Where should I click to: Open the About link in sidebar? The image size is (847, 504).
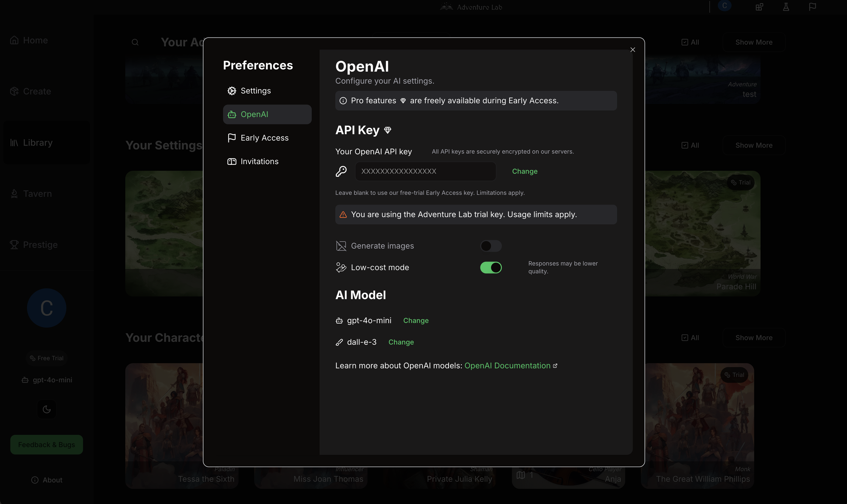(x=46, y=480)
